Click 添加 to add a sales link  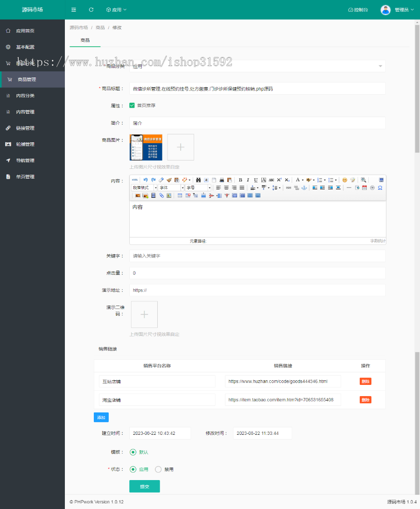pos(101,418)
